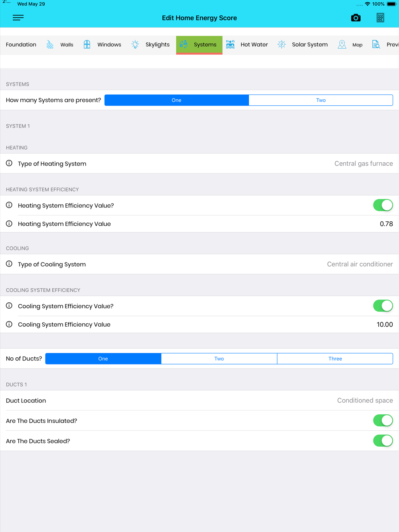Image resolution: width=399 pixels, height=532 pixels.
Task: Go to the Foundation tab
Action: (x=21, y=45)
